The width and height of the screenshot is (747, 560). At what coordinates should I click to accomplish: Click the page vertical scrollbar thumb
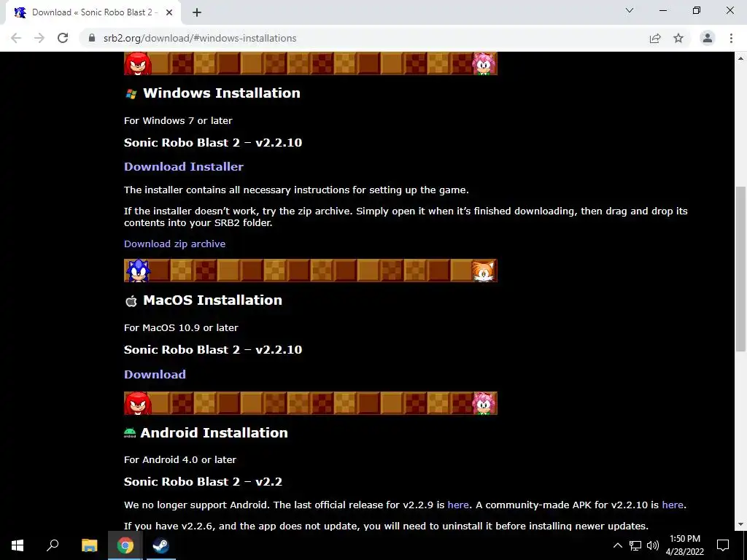[741, 269]
